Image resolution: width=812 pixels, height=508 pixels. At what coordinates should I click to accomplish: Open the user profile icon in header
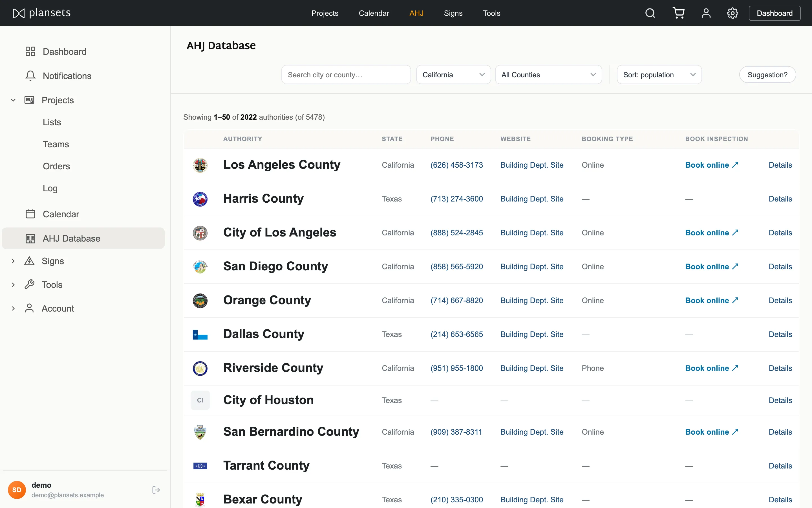pyautogui.click(x=706, y=13)
